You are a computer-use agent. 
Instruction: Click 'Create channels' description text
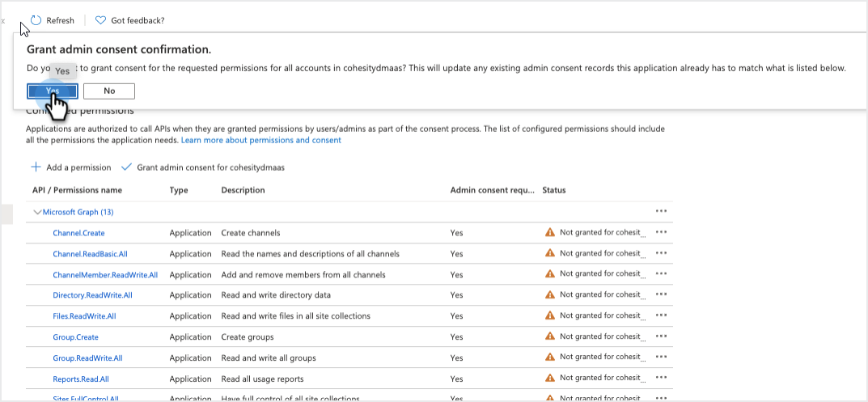(x=251, y=233)
